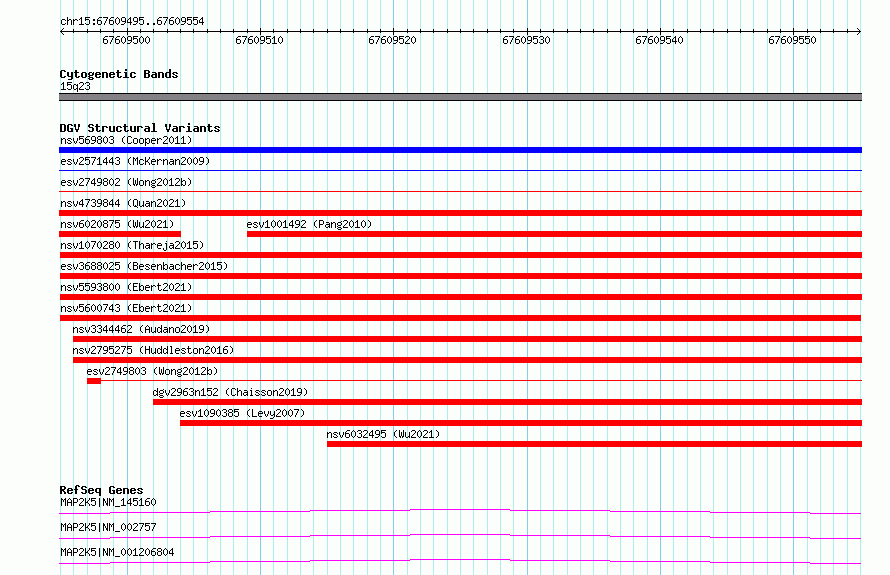Select the 15q23 cytogenetic band label
890x575 pixels.
pyautogui.click(x=75, y=86)
